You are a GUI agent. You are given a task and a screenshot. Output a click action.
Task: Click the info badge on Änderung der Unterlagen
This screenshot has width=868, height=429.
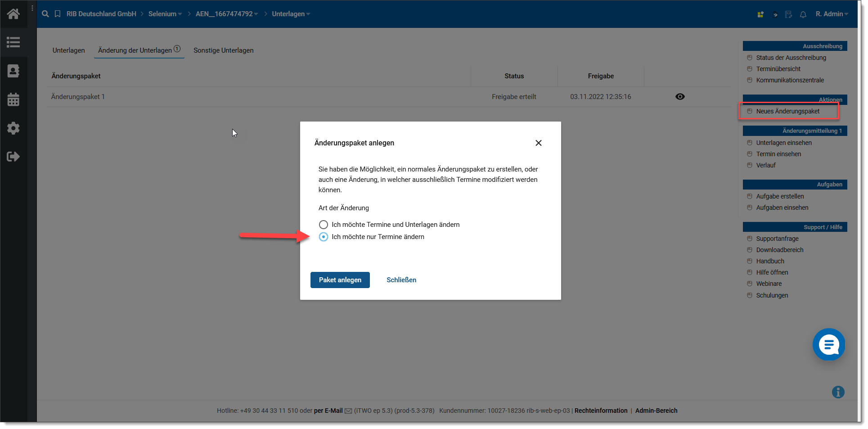[177, 49]
